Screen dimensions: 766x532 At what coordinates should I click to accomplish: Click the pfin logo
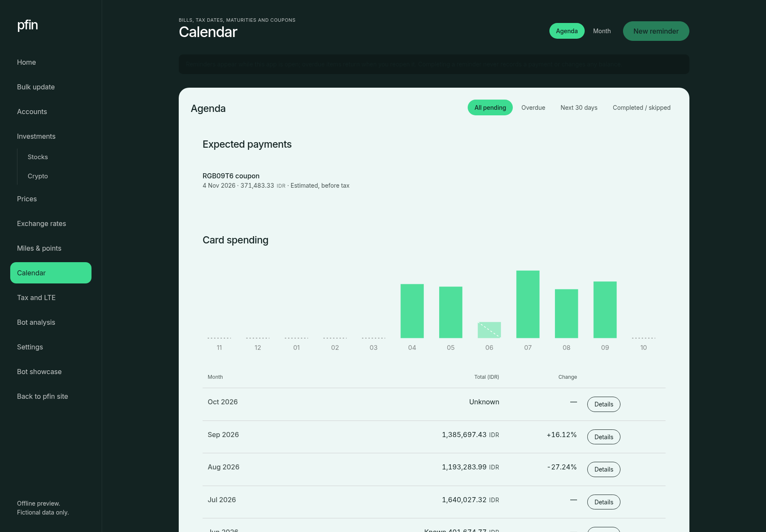[x=28, y=25]
